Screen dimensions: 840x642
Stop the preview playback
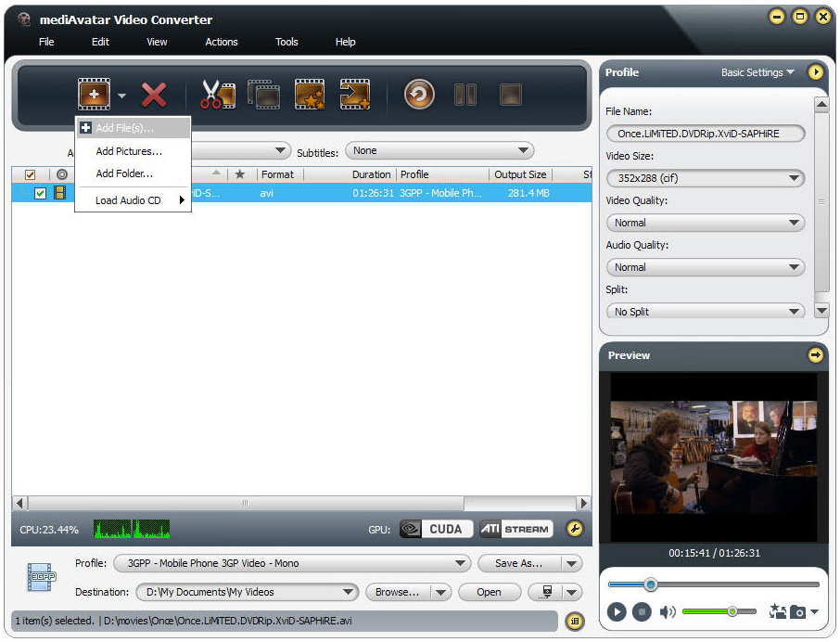tap(642, 611)
